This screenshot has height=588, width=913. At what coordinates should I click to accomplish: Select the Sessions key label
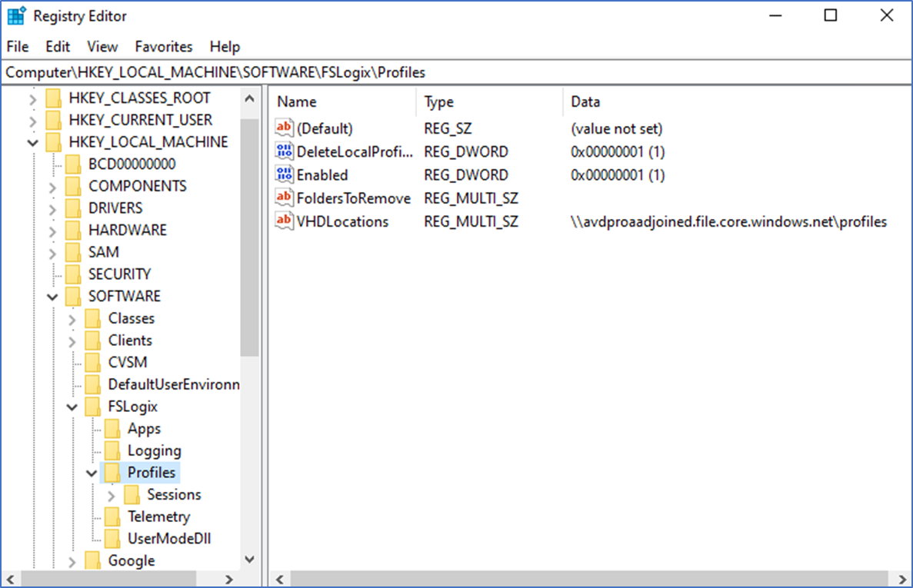174,494
